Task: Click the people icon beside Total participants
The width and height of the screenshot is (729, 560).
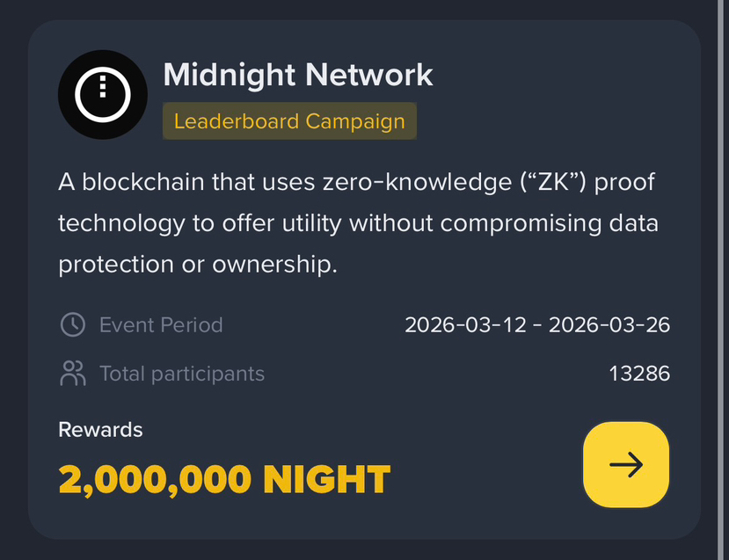Action: point(72,374)
